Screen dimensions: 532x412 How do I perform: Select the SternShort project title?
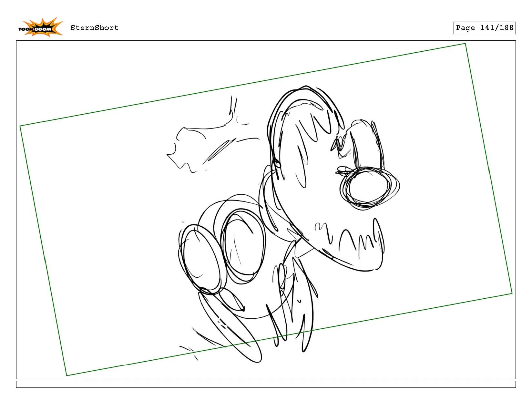click(x=94, y=28)
